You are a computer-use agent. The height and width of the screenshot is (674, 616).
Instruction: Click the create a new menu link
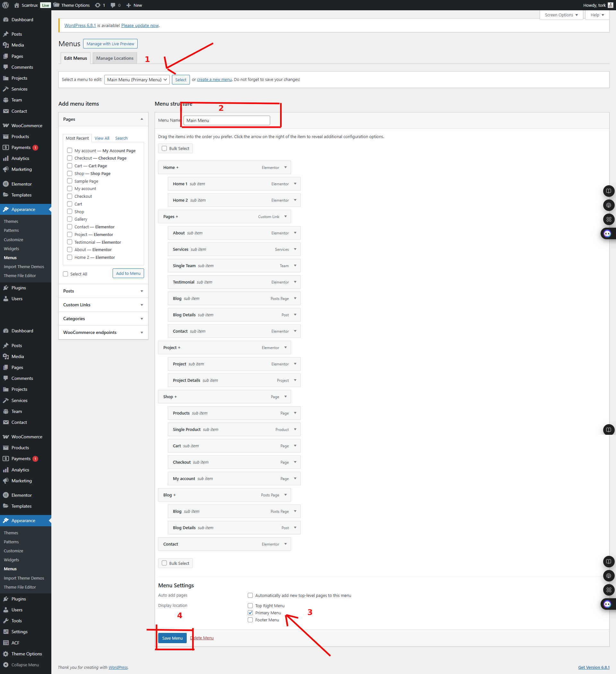pos(214,80)
